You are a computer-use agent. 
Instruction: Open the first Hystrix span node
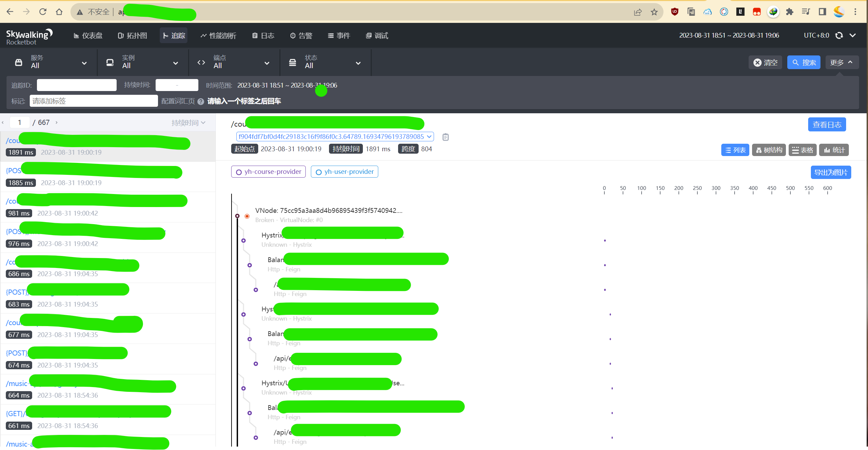tap(244, 241)
